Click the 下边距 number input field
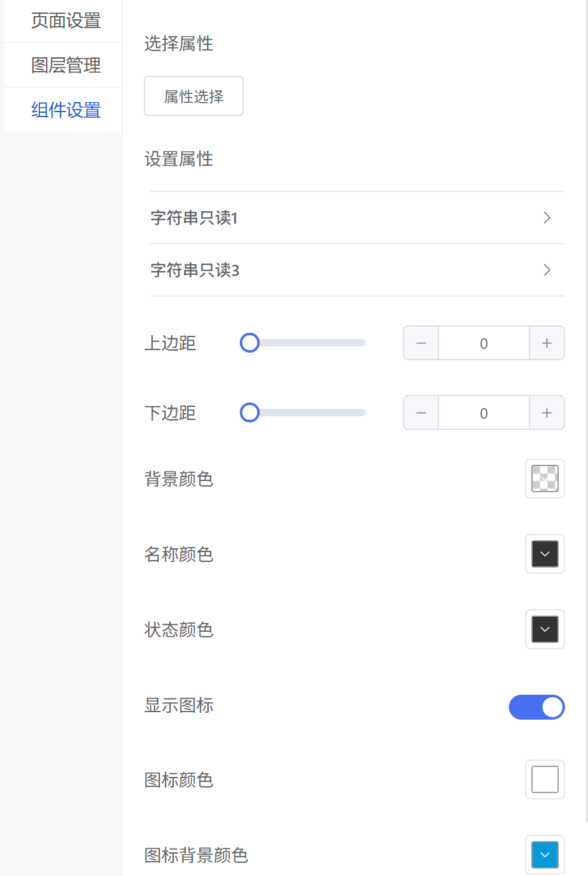This screenshot has height=876, width=588. (x=484, y=413)
